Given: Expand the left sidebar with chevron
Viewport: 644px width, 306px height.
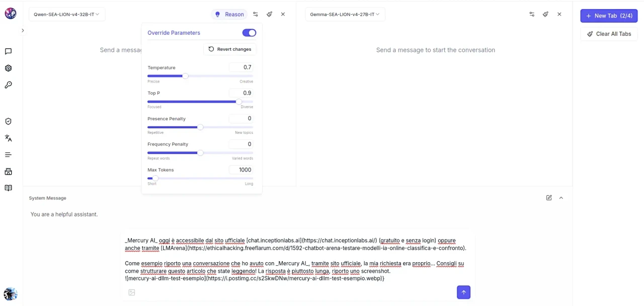Looking at the screenshot, I should coord(23,31).
